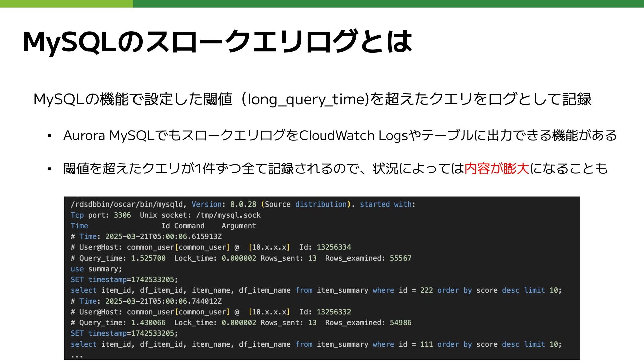The width and height of the screenshot is (644, 363).
Task: Click the first bullet marker before Aurora MySQL
Action: (x=50, y=136)
